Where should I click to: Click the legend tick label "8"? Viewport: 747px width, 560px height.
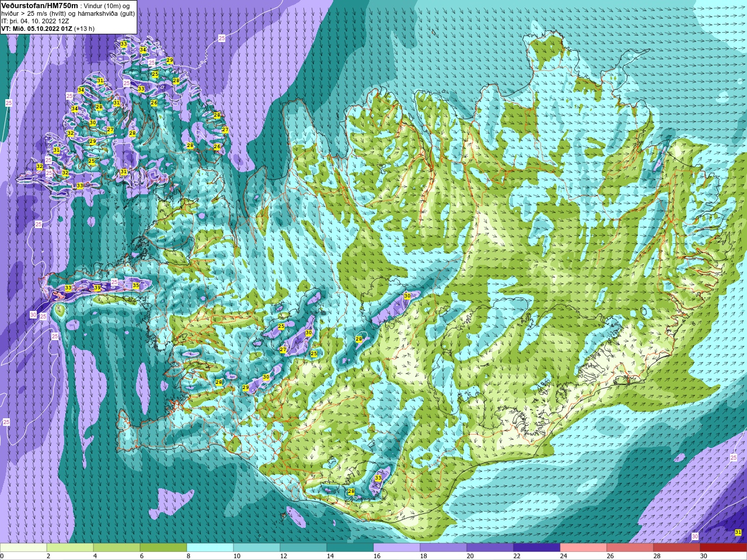click(x=188, y=556)
